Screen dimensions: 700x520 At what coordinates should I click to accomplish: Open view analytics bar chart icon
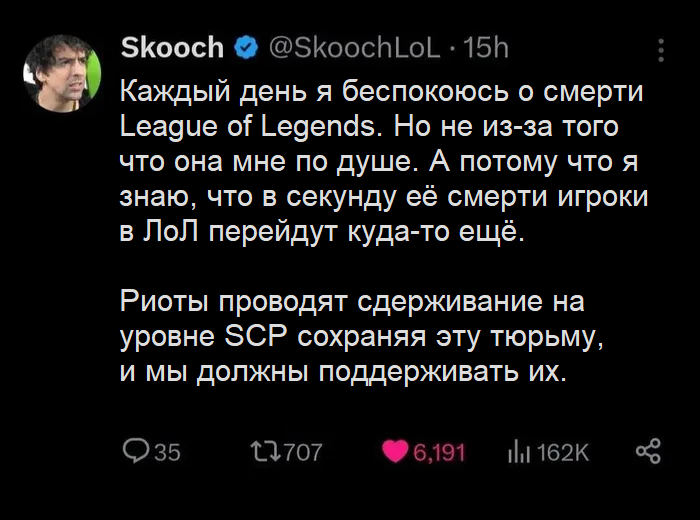pyautogui.click(x=517, y=453)
